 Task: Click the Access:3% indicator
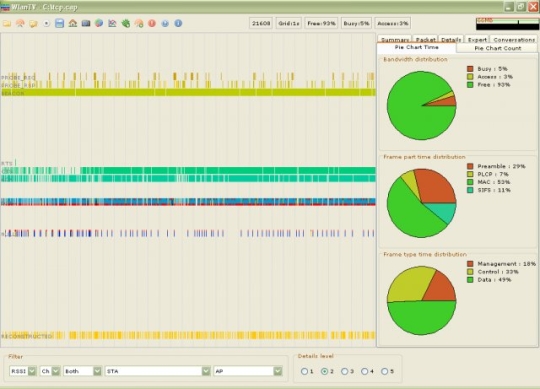tap(393, 23)
